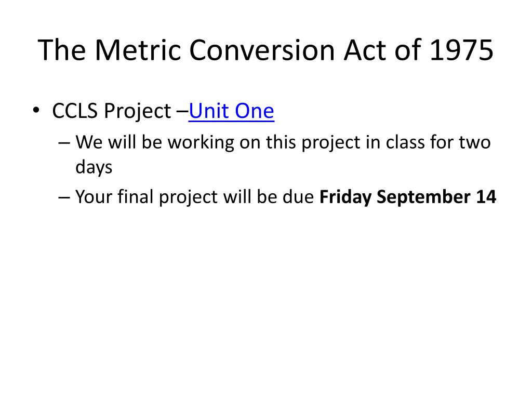
Task: Click the dash before 'We will be working'
Action: 64,143
